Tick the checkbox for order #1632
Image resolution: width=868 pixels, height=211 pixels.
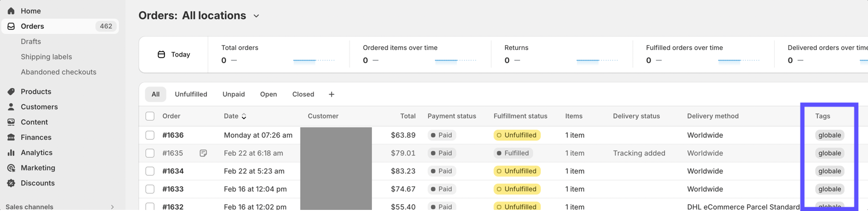pyautogui.click(x=150, y=207)
